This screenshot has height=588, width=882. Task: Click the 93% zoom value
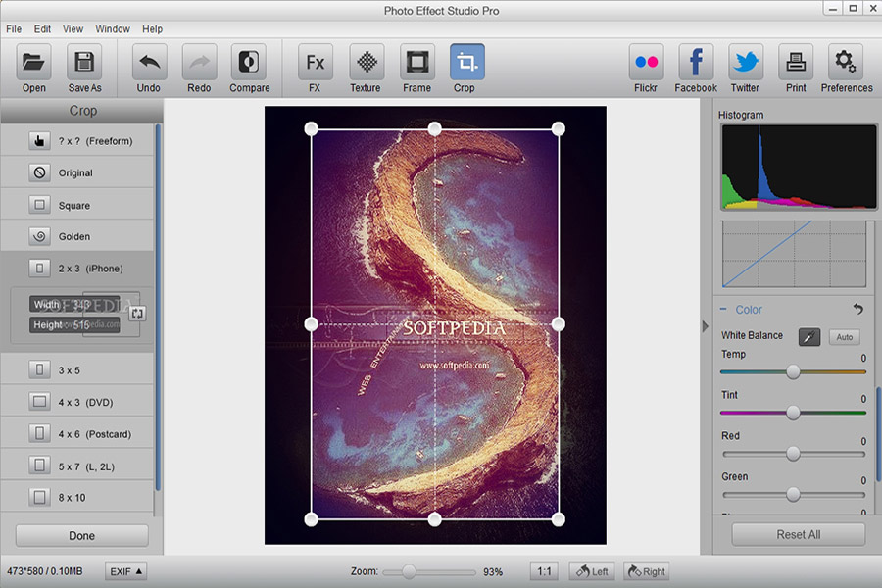(493, 571)
